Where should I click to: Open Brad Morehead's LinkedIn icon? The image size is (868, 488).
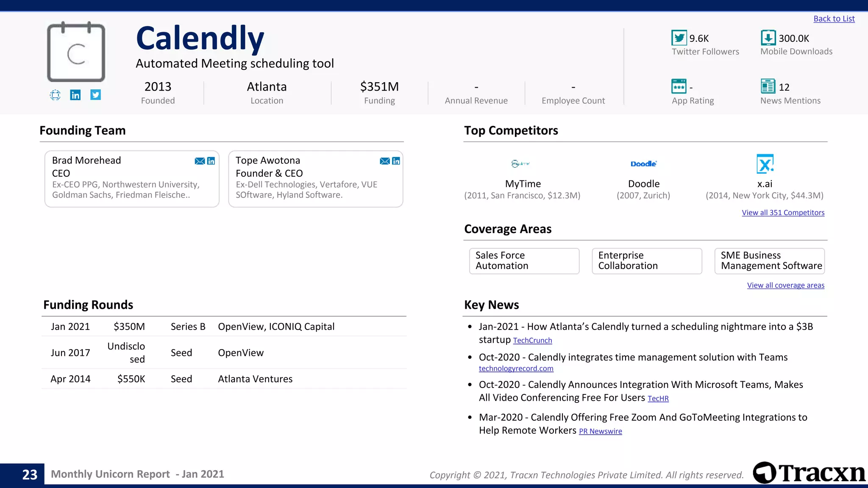[x=211, y=161]
